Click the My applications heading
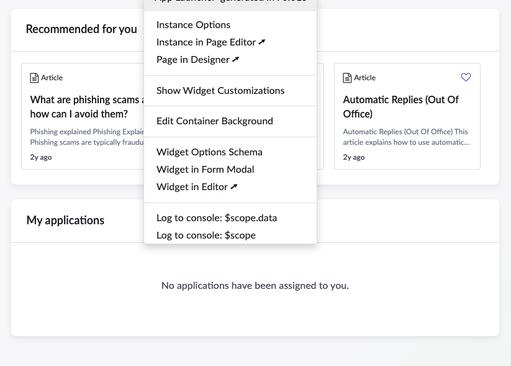Image resolution: width=511 pixels, height=366 pixels. coord(65,220)
